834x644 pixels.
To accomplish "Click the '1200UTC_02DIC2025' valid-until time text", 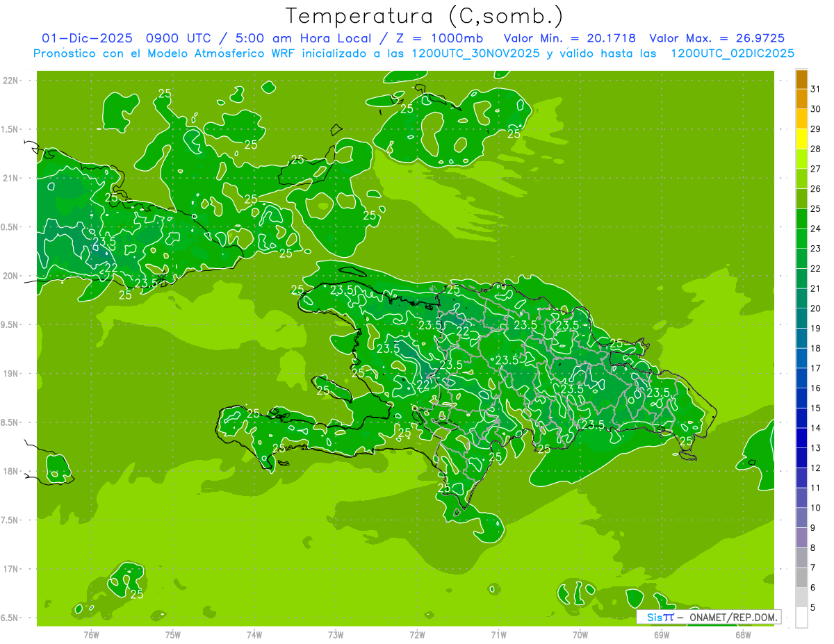I will click(x=733, y=53).
